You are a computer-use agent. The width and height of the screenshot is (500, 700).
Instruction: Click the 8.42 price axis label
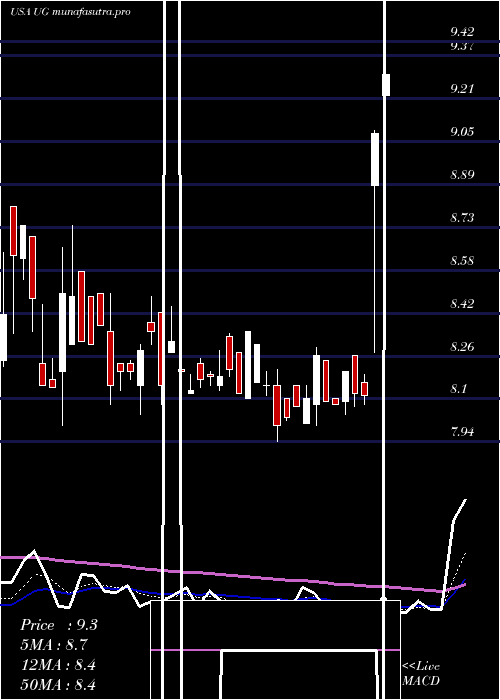coord(462,304)
